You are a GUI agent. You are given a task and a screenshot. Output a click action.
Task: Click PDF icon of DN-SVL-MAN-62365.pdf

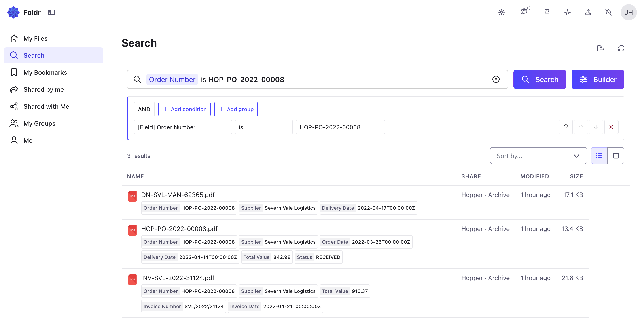[132, 196]
